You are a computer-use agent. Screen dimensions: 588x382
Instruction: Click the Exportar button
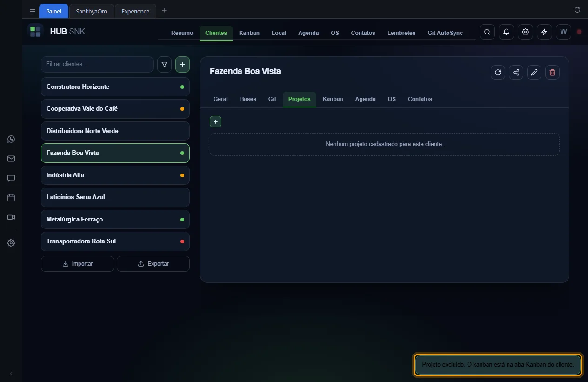click(x=153, y=264)
